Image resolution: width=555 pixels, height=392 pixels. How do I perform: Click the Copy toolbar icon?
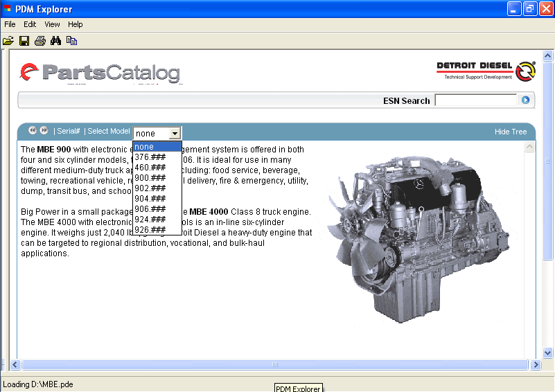[71, 41]
